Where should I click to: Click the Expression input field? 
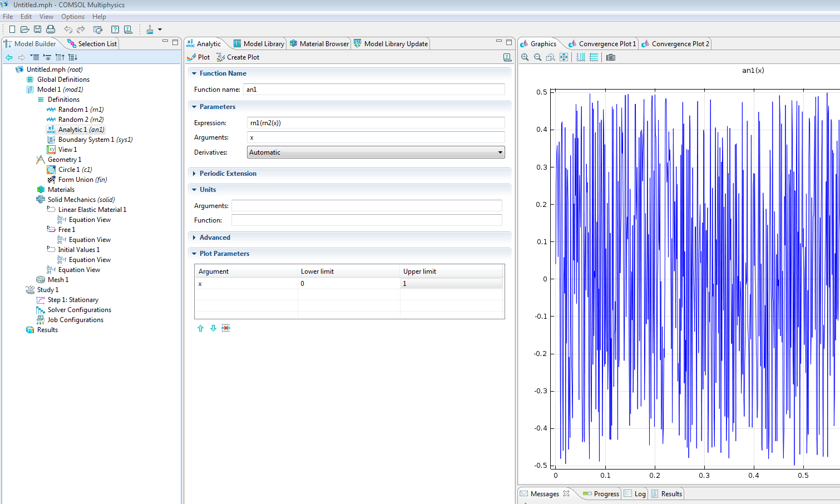pos(375,123)
